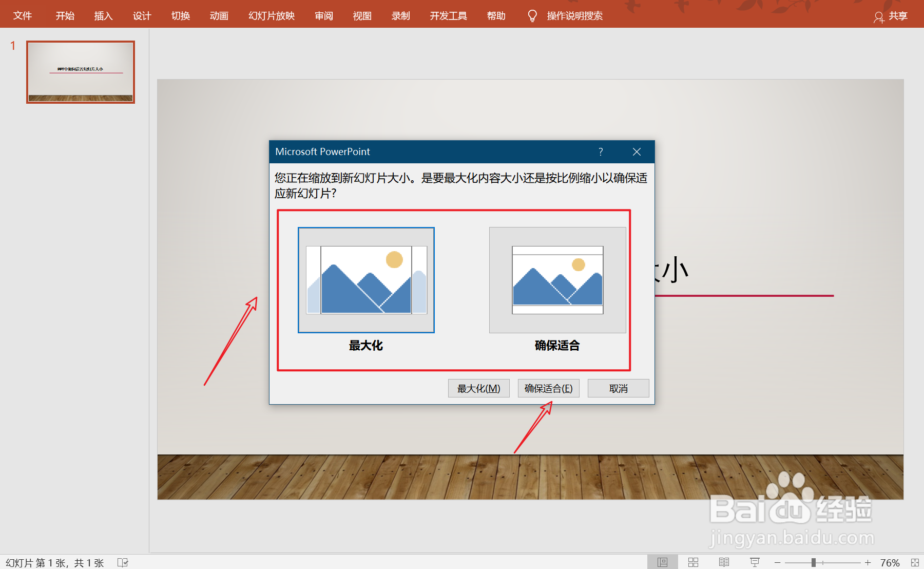Start slideshow from status bar icon
This screenshot has width=924, height=569.
[x=755, y=562]
